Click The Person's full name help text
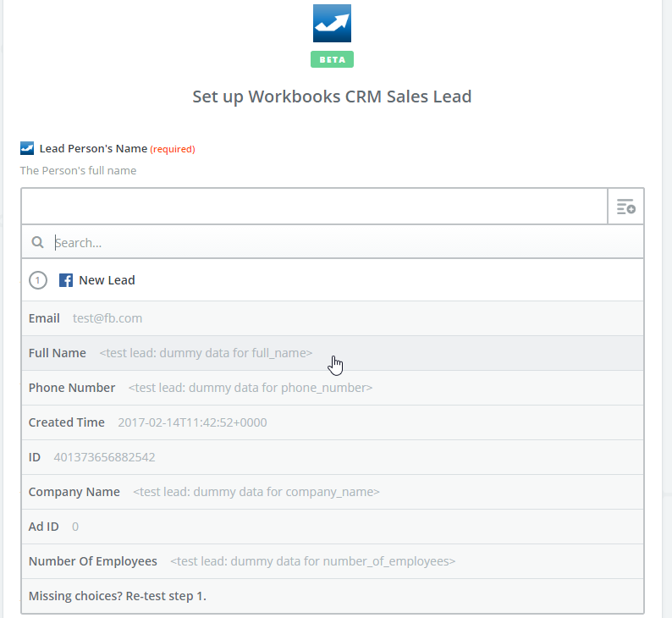Screen dimensions: 672x618 (x=78, y=170)
